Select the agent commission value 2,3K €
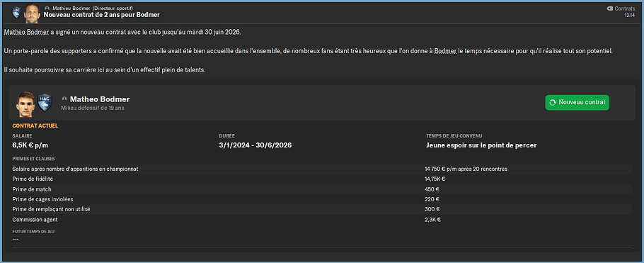Image resolution: width=644 pixels, height=263 pixels. click(433, 219)
